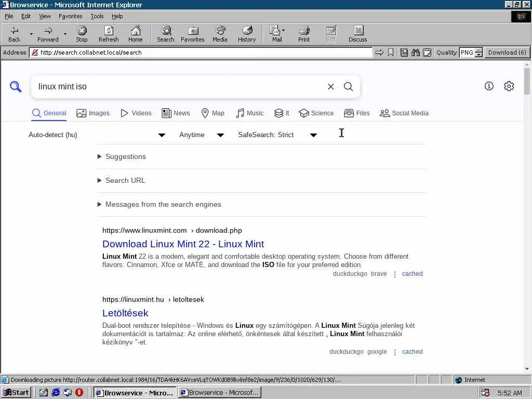Click the binoculars find icon
The image size is (532, 399).
pyautogui.click(x=415, y=52)
